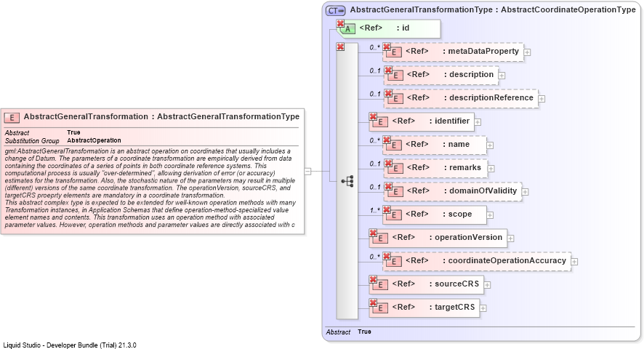Image resolution: width=644 pixels, height=349 pixels.
Task: Expand the description element
Action: pyautogui.click(x=502, y=76)
